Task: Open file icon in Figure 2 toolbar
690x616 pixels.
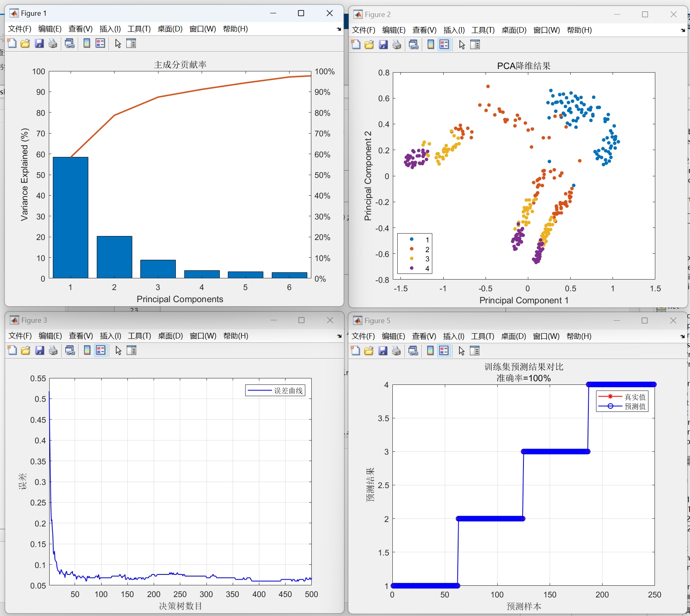Action: tap(369, 44)
